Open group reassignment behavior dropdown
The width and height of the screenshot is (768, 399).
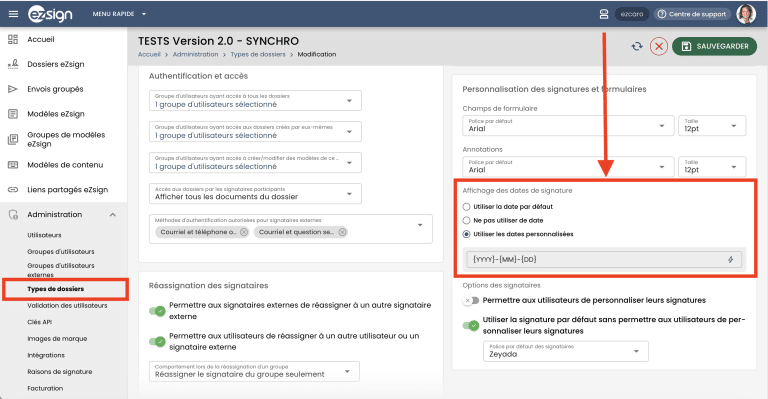254,372
